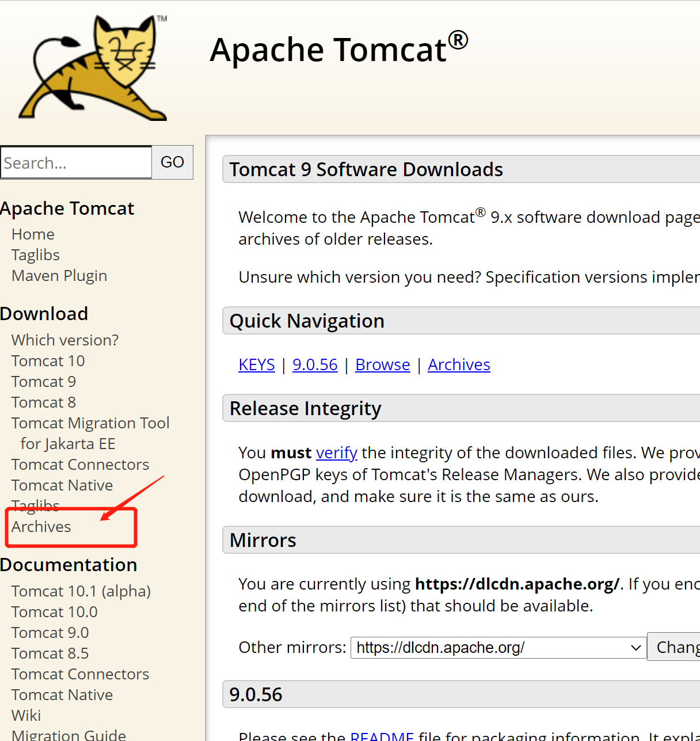
Task: Click the Apache Tomcat sidebar heading
Action: 67,208
